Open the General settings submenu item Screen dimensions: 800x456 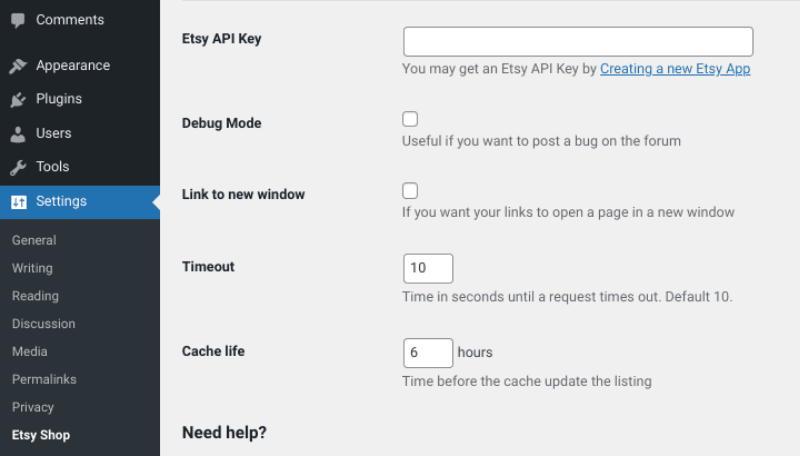click(34, 240)
